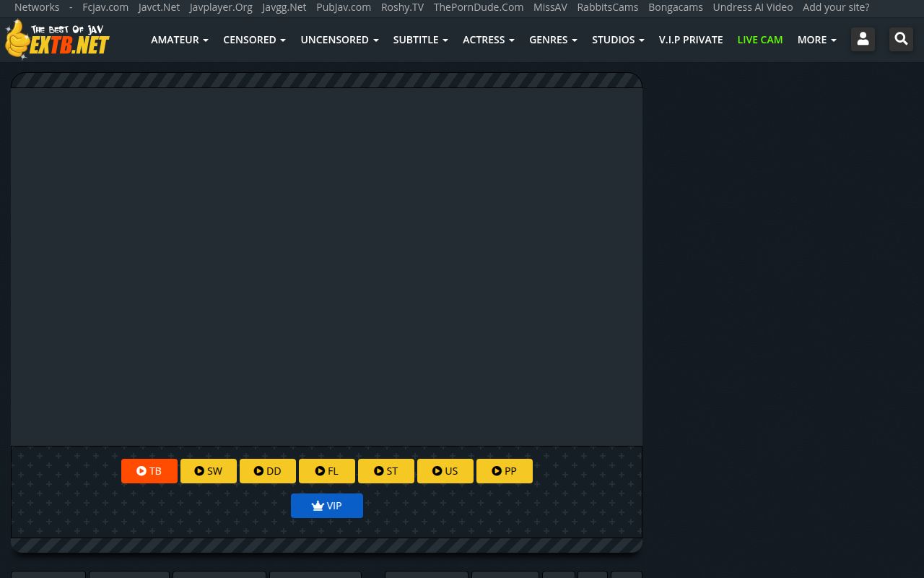
Task: Open the ACTRESS dropdown
Action: point(488,40)
